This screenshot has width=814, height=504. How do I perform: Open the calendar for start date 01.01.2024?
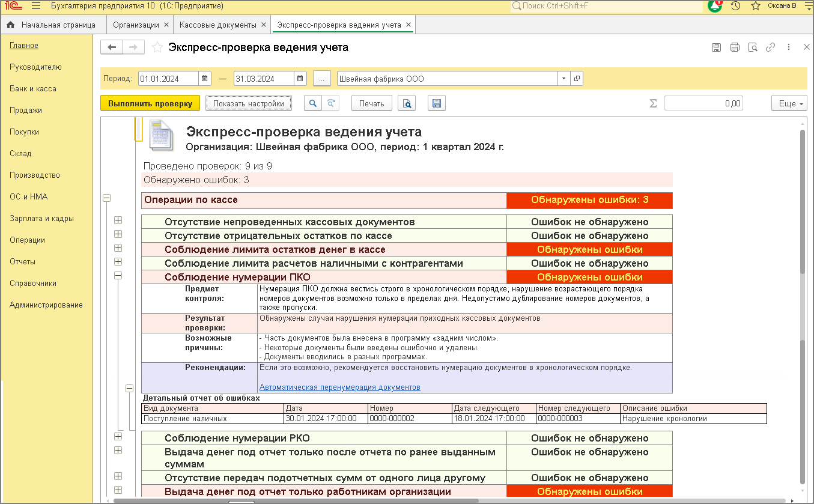(204, 79)
